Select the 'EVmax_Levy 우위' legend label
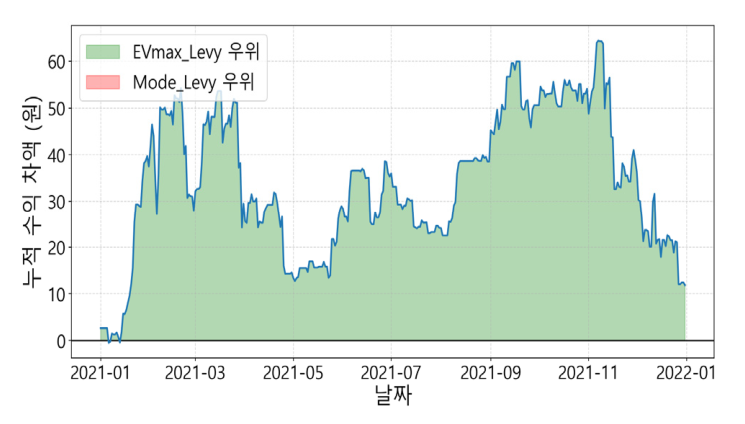The height and width of the screenshot is (424, 745). [x=189, y=51]
